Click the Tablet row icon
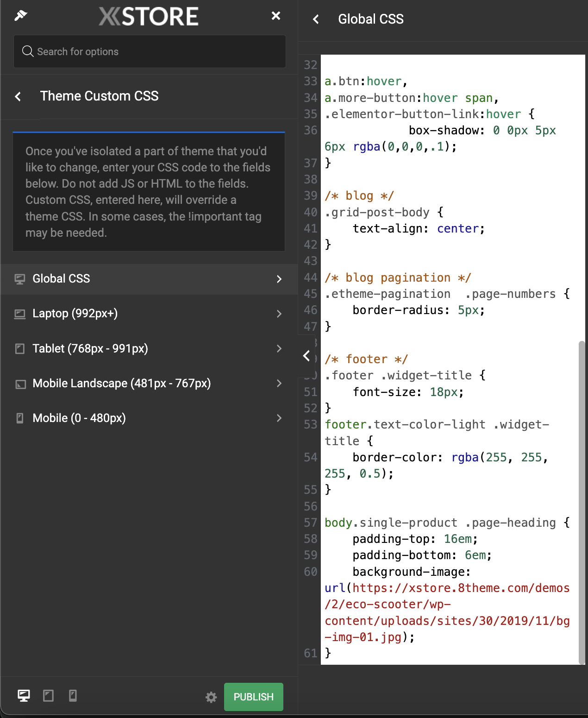The width and height of the screenshot is (588, 718). click(20, 348)
